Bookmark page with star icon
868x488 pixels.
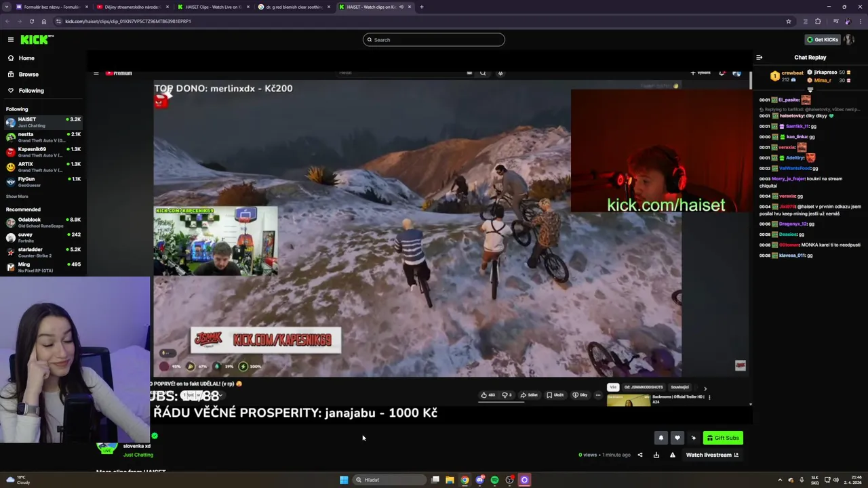(788, 21)
